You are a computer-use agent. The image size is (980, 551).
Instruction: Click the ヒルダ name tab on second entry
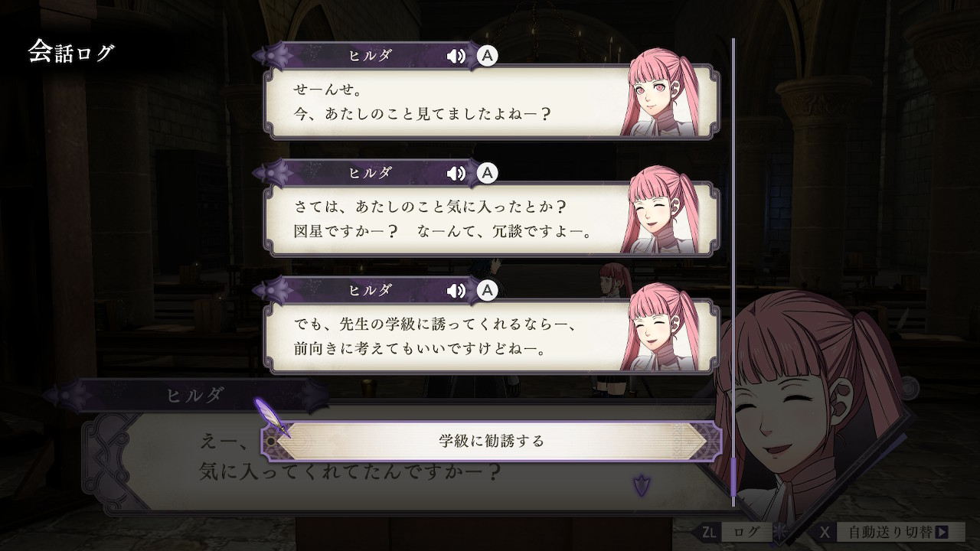point(370,173)
